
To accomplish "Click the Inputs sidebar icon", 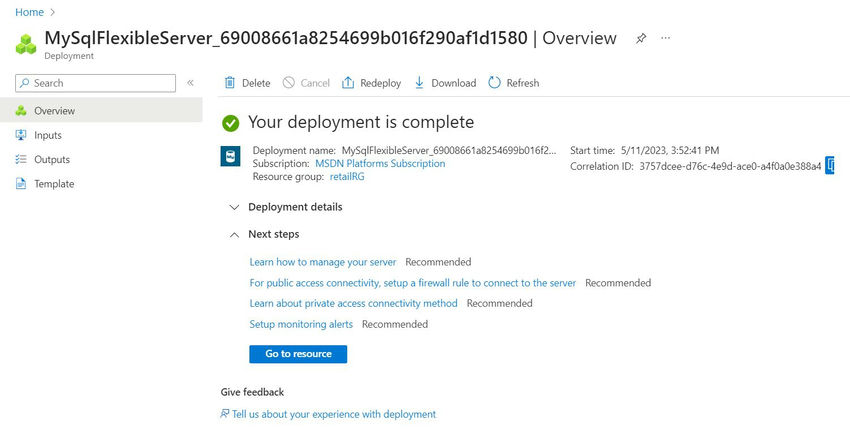I will click(x=21, y=135).
